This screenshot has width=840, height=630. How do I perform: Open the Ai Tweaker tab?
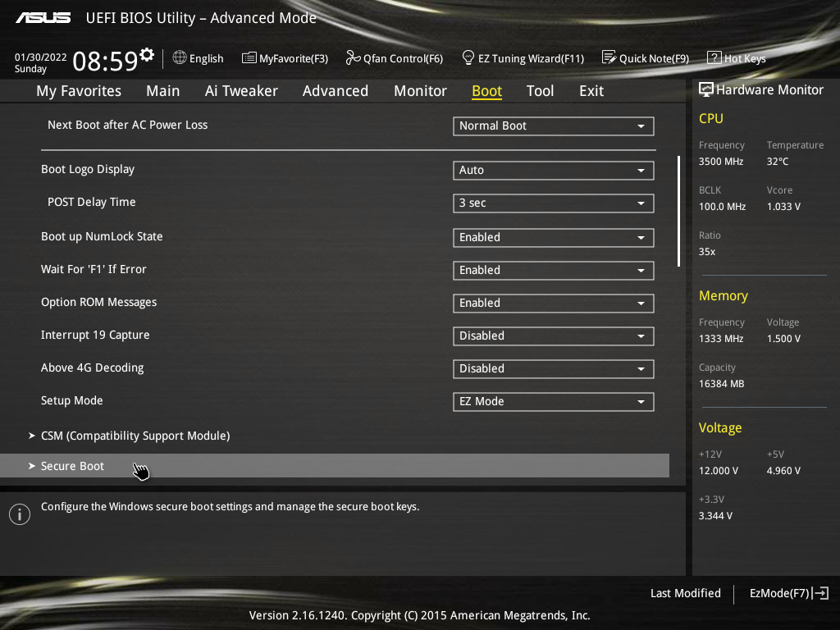pyautogui.click(x=241, y=91)
